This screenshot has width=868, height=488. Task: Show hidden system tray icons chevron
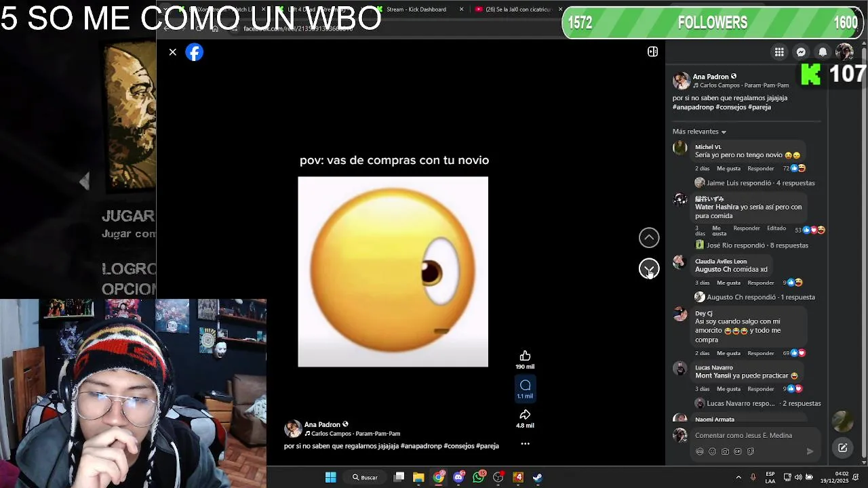(738, 477)
